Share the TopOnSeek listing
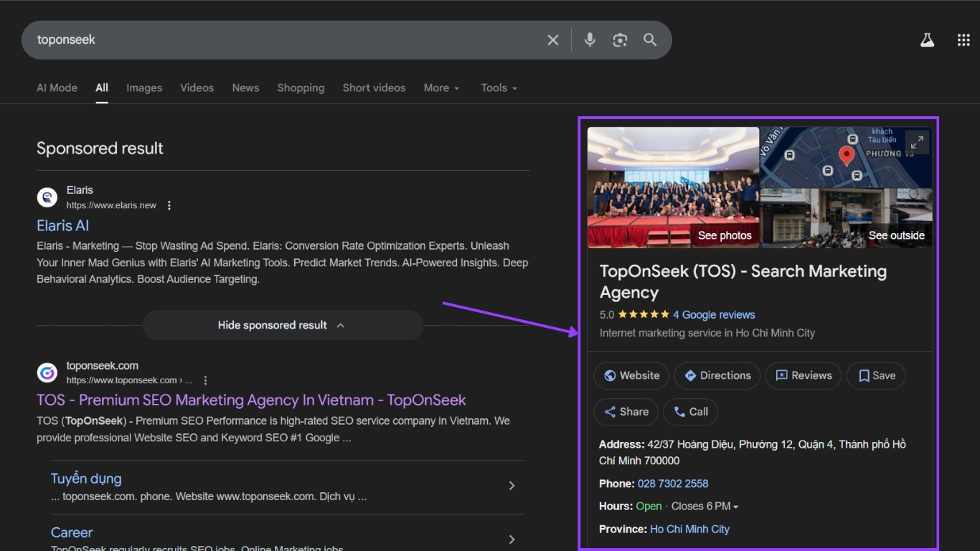Viewport: 980px width, 551px height. (626, 412)
